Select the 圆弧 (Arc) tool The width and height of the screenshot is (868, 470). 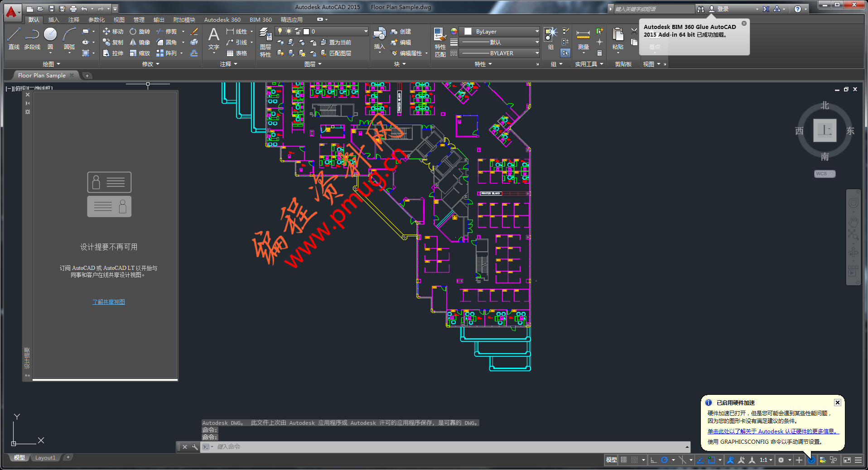69,38
